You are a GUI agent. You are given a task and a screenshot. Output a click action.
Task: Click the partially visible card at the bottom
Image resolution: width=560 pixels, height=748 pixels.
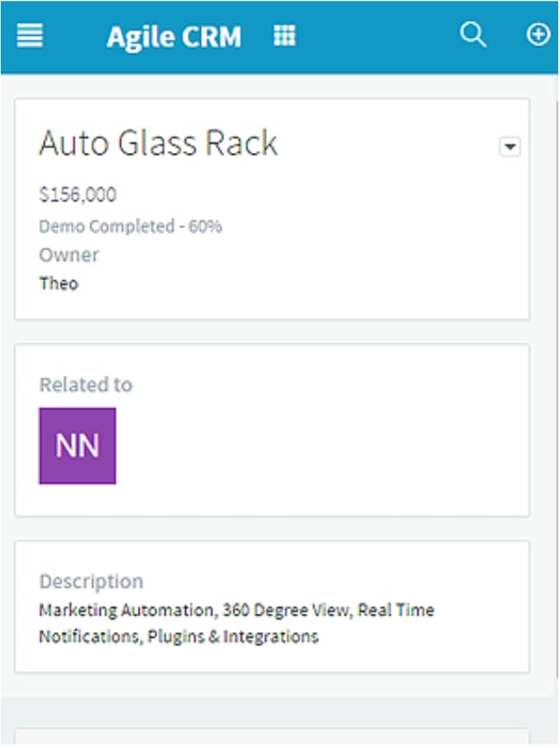tap(272, 738)
